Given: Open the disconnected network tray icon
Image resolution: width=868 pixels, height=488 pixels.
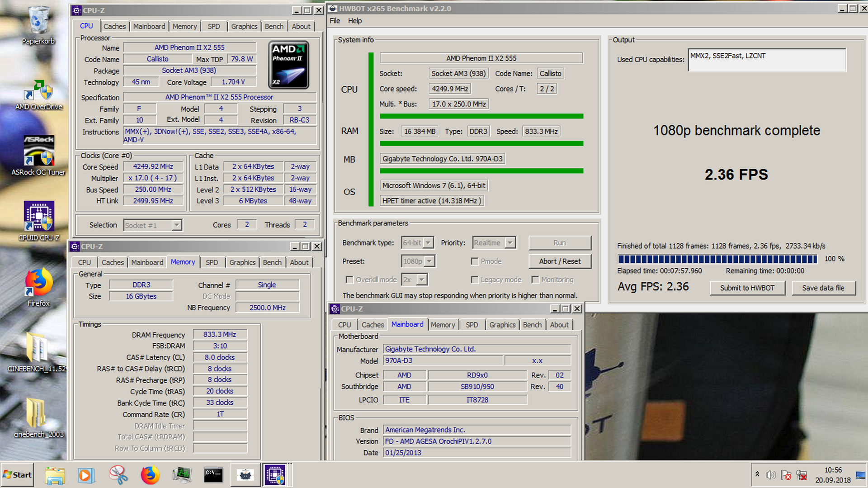Looking at the screenshot, I should [x=802, y=475].
